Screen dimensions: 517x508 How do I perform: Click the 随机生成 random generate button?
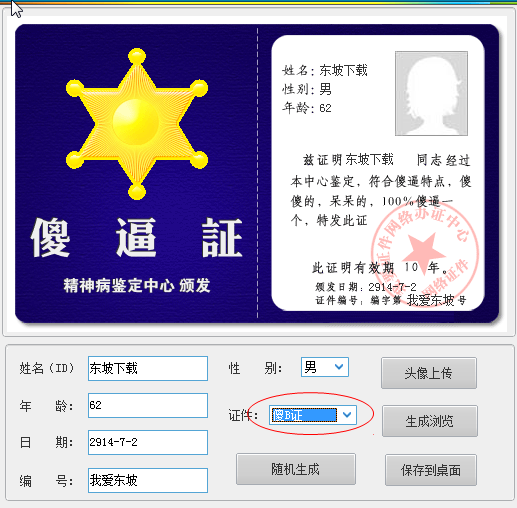[x=296, y=469]
